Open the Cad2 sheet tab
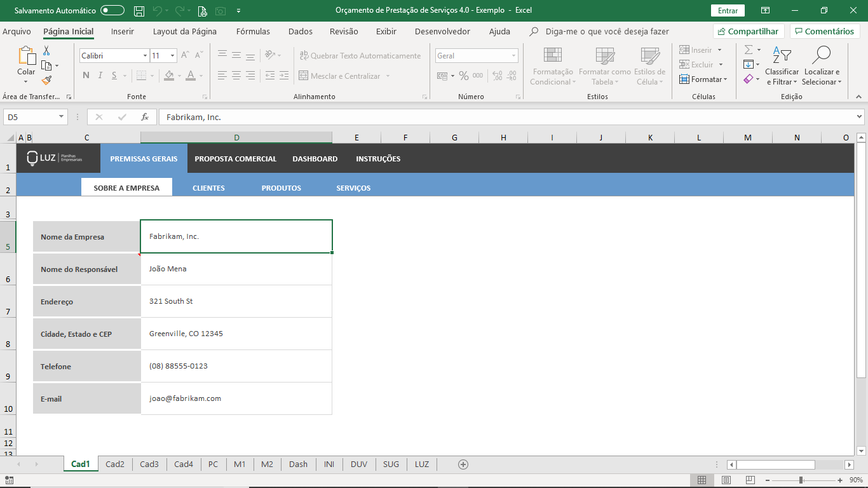The height and width of the screenshot is (488, 868). tap(115, 464)
